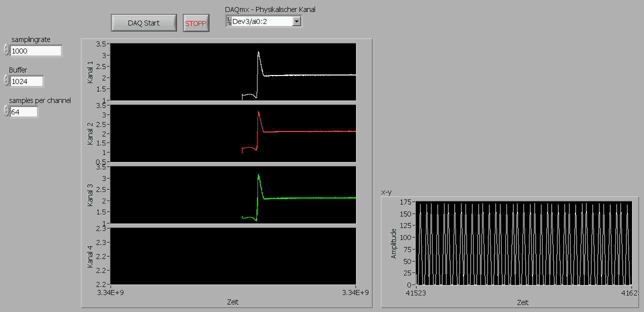Image resolution: width=644 pixels, height=312 pixels.
Task: Click the Buffer value field showing 1024
Action: click(x=26, y=81)
